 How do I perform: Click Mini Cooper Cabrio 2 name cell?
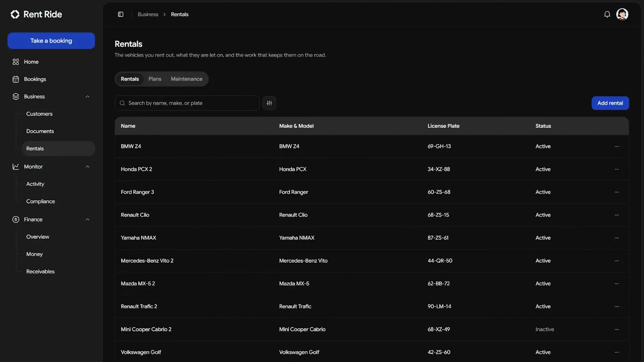coord(146,329)
